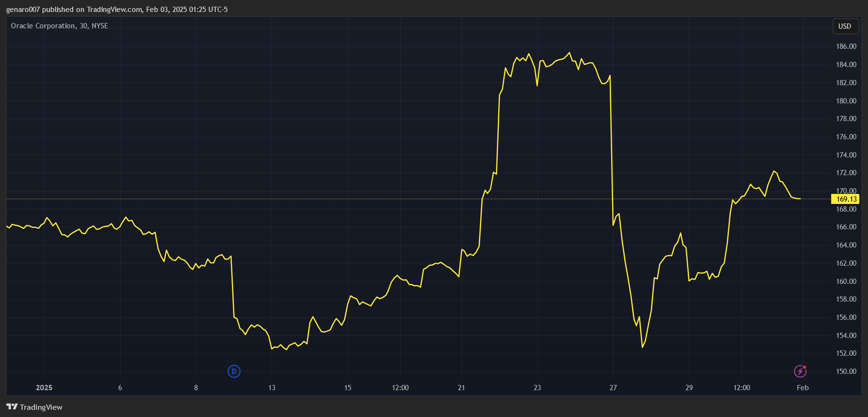868x417 pixels.
Task: Select the 166.00 price axis label
Action: tap(846, 227)
